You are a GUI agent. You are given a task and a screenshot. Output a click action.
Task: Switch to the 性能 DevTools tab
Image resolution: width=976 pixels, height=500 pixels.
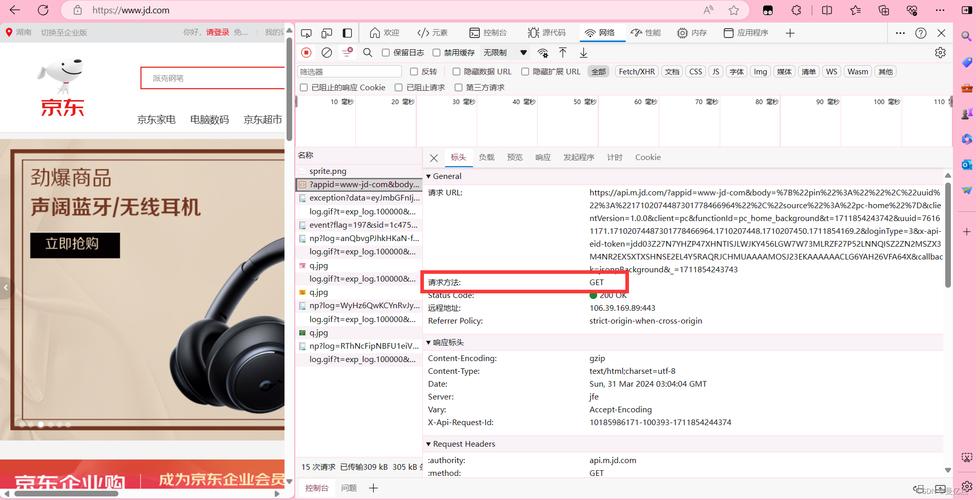[x=645, y=33]
